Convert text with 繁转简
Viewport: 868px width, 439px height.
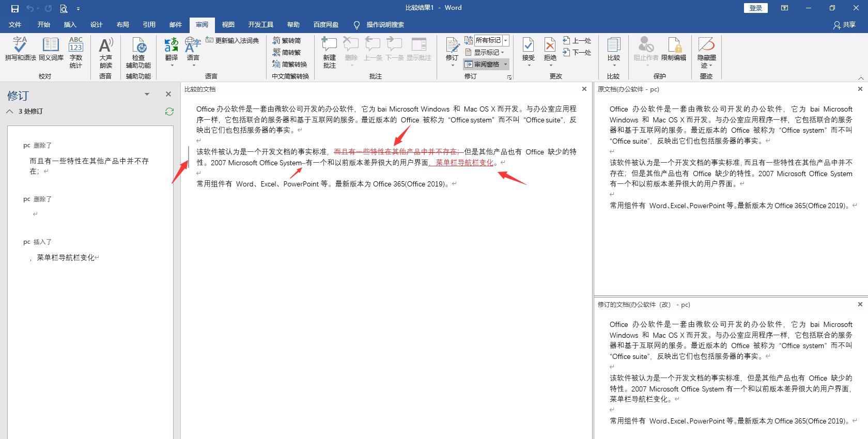point(287,40)
